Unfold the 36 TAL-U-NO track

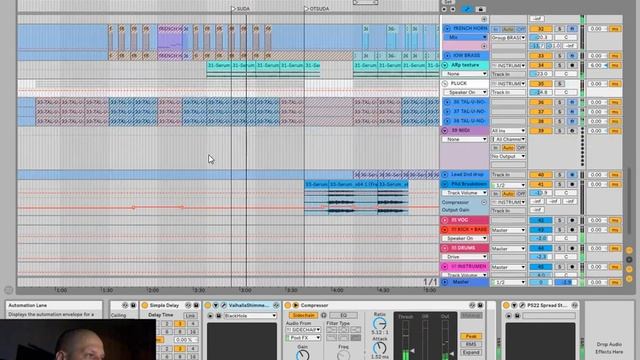pyautogui.click(x=447, y=102)
